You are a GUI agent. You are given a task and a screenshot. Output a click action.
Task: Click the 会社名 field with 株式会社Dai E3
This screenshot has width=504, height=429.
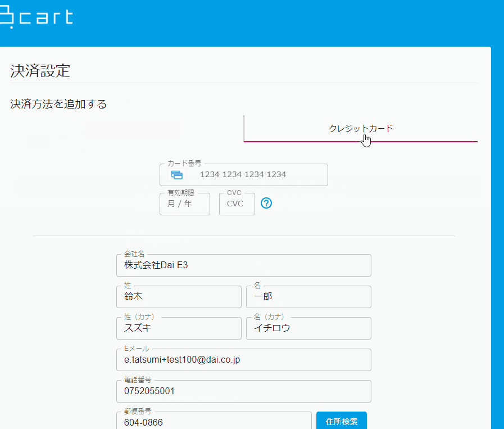[244, 265]
